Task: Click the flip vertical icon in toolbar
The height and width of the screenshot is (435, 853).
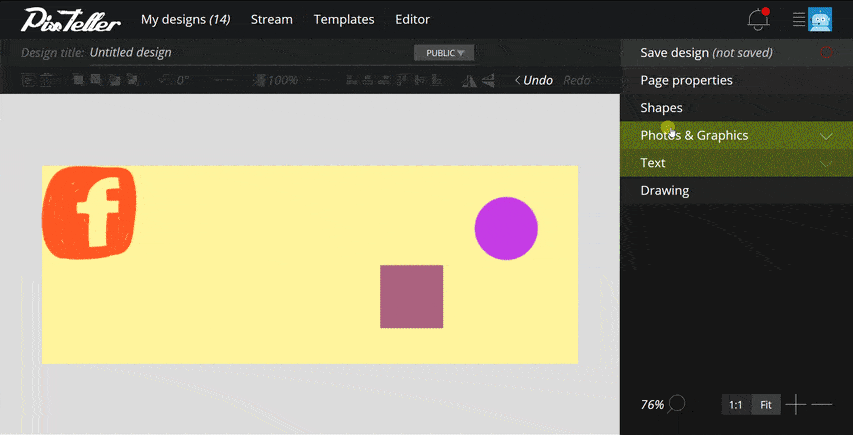Action: click(x=489, y=80)
